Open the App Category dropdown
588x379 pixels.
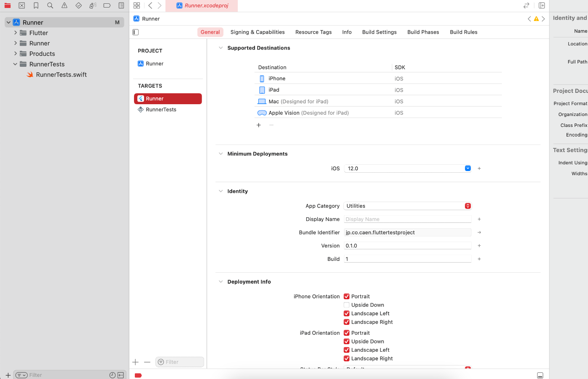tap(407, 206)
